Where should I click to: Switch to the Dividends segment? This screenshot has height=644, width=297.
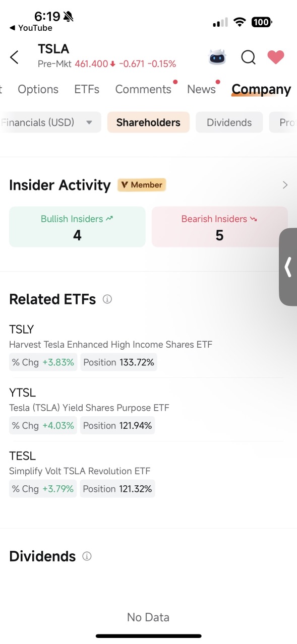click(229, 122)
